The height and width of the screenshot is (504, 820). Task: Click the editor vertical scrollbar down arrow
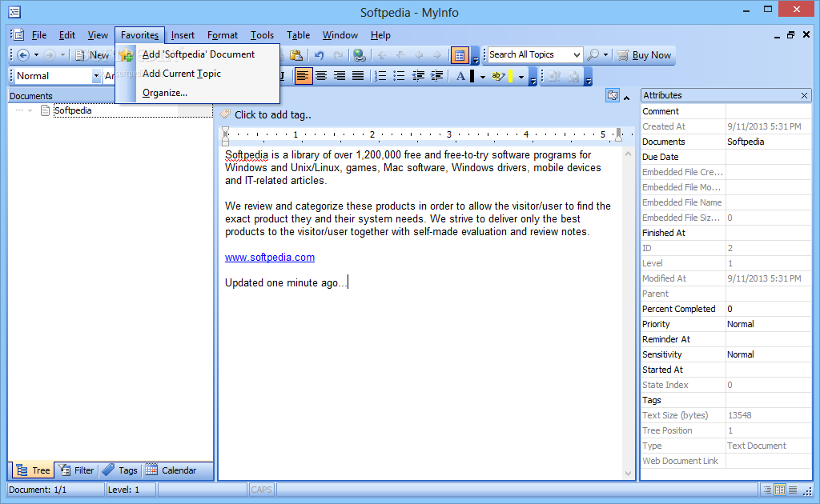(x=628, y=473)
